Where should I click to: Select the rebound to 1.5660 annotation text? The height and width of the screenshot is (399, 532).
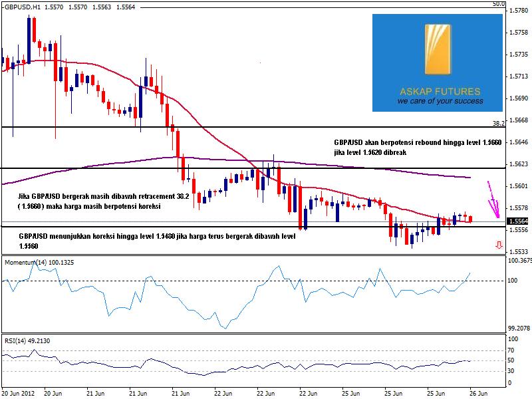coord(388,147)
